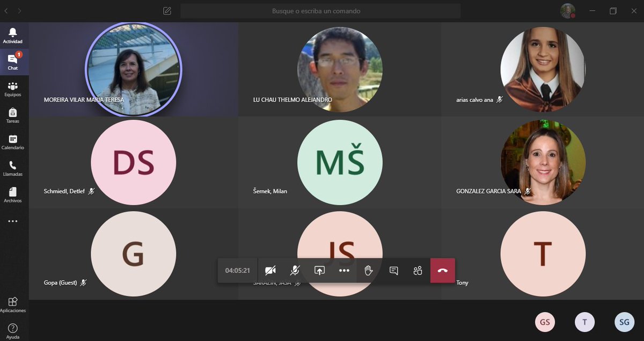Viewport: 644px width, 341px height.
Task: Click DS avatar for Schmiedl, Detlef
Action: click(x=134, y=162)
